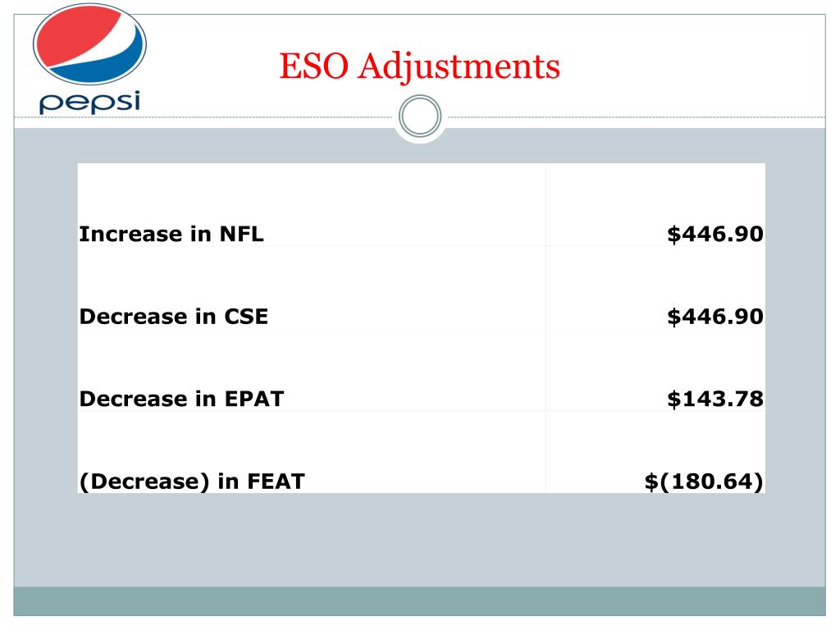Click the Decrease in EPAT label
840x630 pixels.
coord(181,399)
